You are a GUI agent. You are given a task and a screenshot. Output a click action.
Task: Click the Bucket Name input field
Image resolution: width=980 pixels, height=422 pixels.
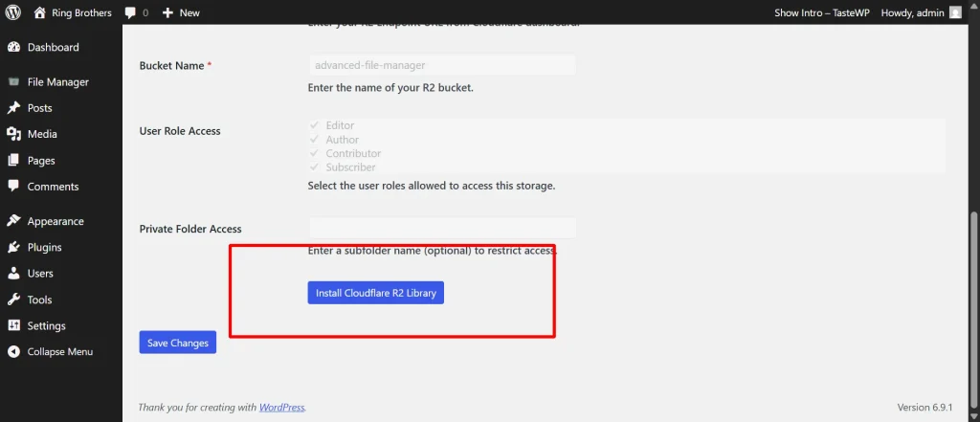[442, 65]
